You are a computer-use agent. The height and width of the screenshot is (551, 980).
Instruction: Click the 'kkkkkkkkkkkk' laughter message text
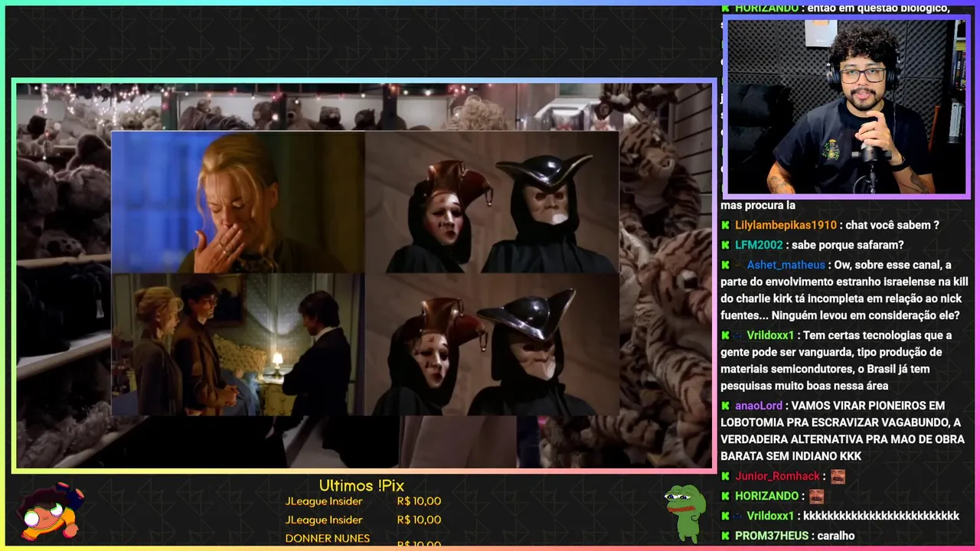881,516
